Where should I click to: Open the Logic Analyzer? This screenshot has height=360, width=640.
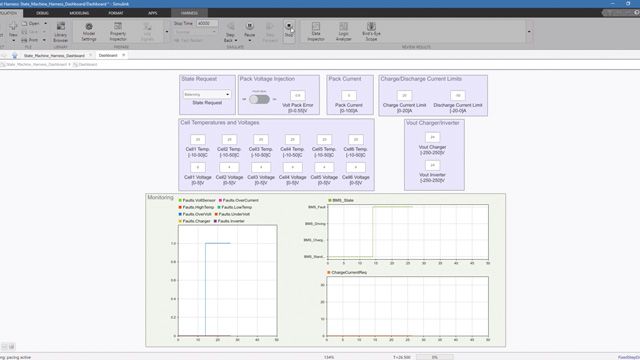(x=344, y=31)
